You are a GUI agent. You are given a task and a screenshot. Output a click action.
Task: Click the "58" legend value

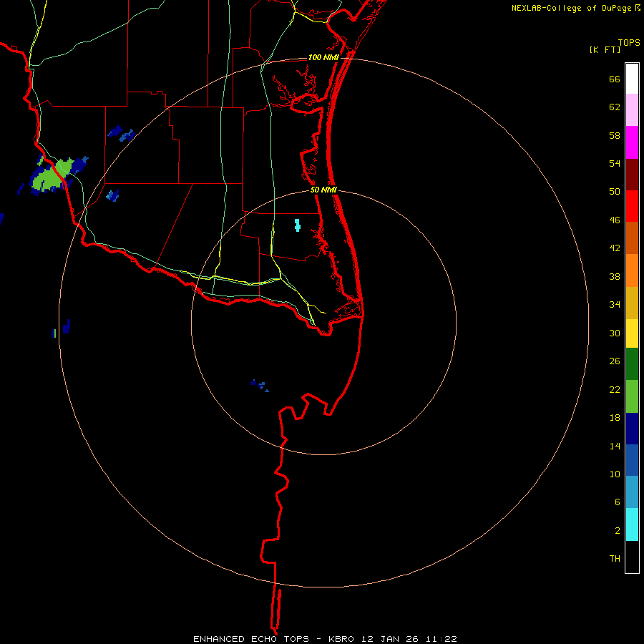point(615,135)
